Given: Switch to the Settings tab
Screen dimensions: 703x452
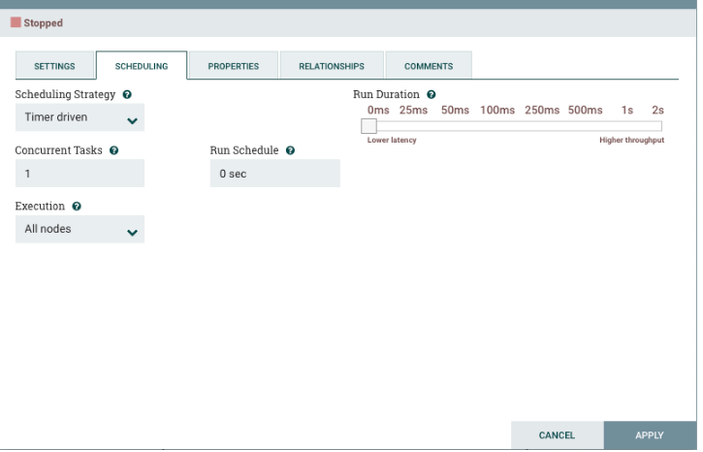Looking at the screenshot, I should click(55, 66).
